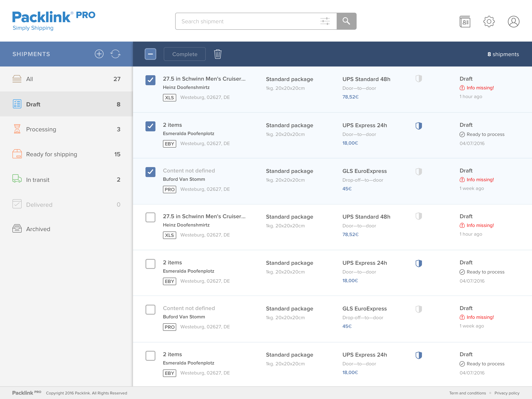Click the Complete button
Screen dimensions: 532x399
pyautogui.click(x=185, y=54)
